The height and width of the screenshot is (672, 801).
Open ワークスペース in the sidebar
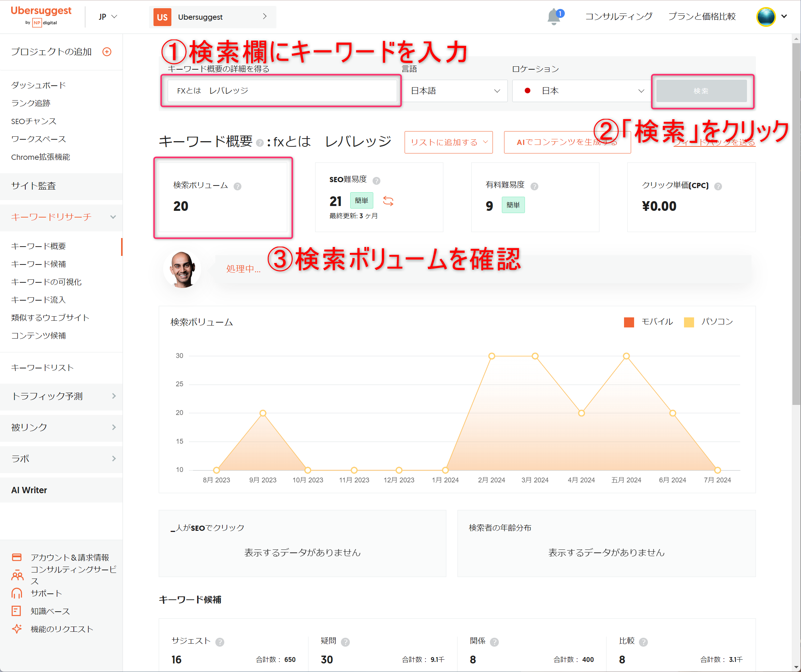coord(38,139)
